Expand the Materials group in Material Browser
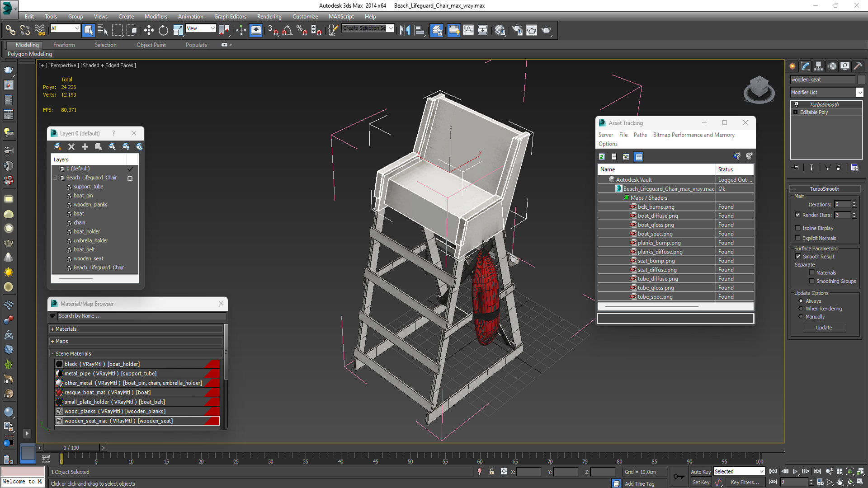Viewport: 868px width, 488px height. tap(136, 329)
